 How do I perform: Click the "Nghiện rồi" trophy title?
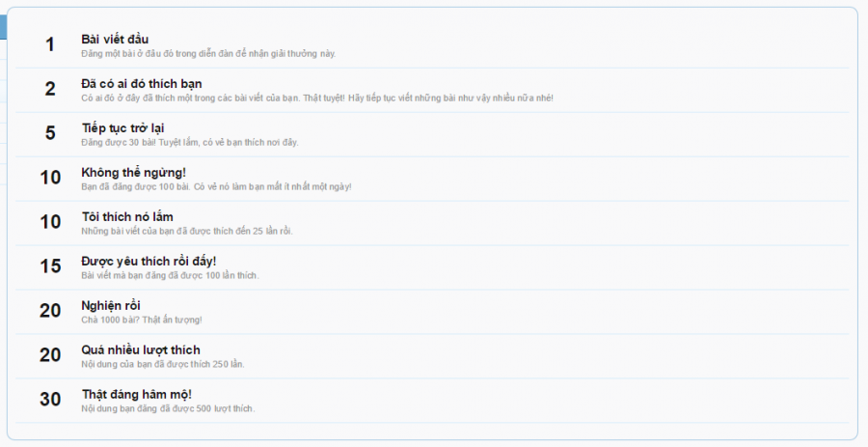111,306
